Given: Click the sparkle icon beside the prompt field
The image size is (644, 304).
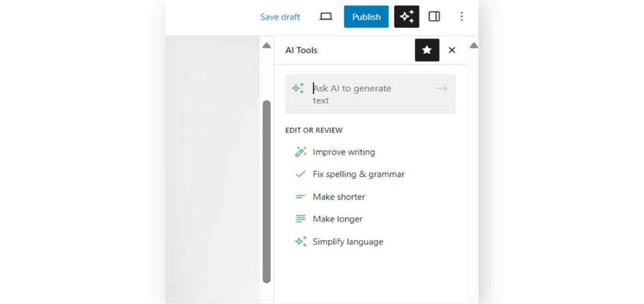Looking at the screenshot, I should click(298, 89).
